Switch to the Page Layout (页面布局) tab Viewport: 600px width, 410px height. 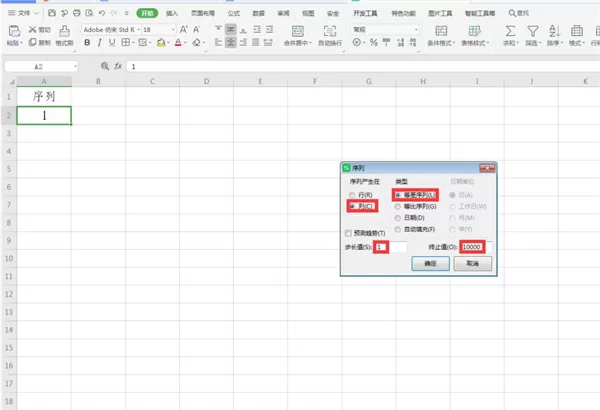203,13
